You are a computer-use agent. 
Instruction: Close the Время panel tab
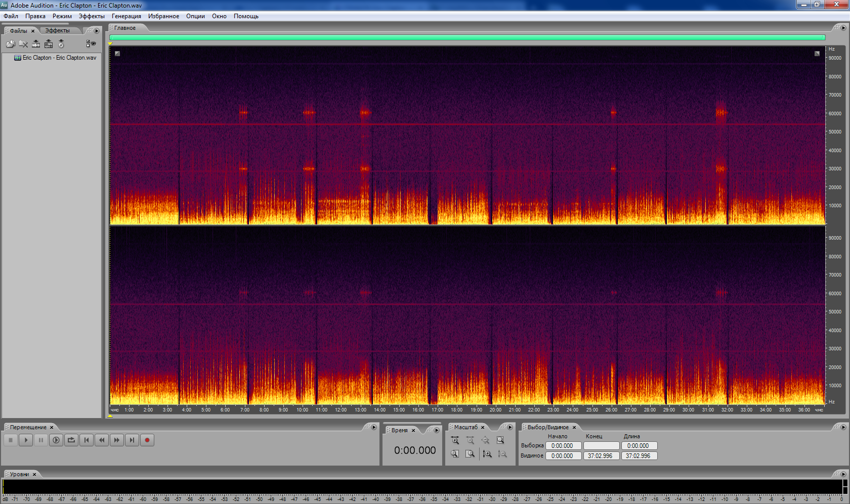click(413, 430)
